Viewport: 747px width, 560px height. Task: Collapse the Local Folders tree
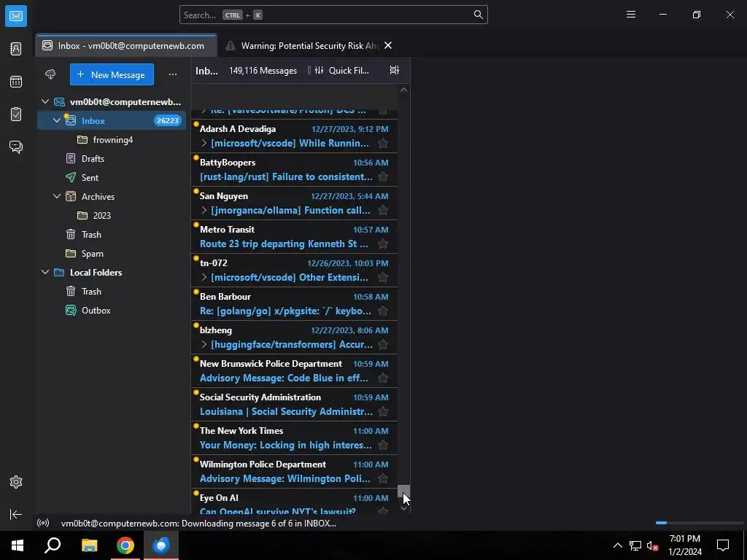tap(45, 273)
